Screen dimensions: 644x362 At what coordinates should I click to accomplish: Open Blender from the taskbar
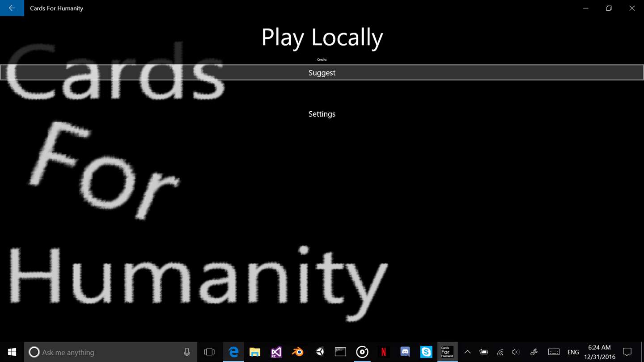(x=298, y=352)
